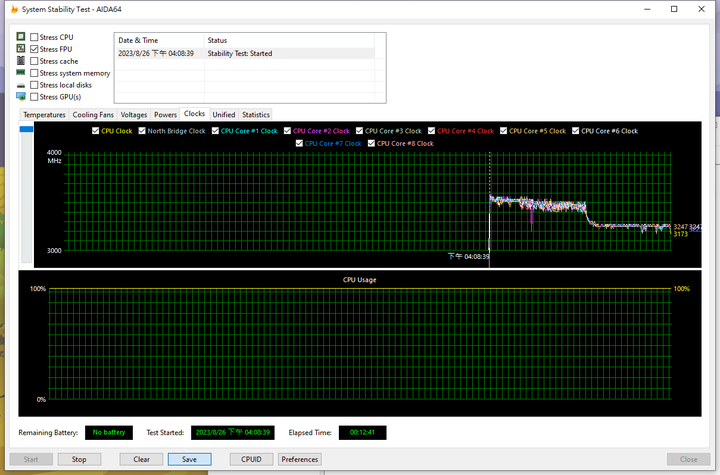
Task: Clear the graph data
Action: (x=141, y=459)
